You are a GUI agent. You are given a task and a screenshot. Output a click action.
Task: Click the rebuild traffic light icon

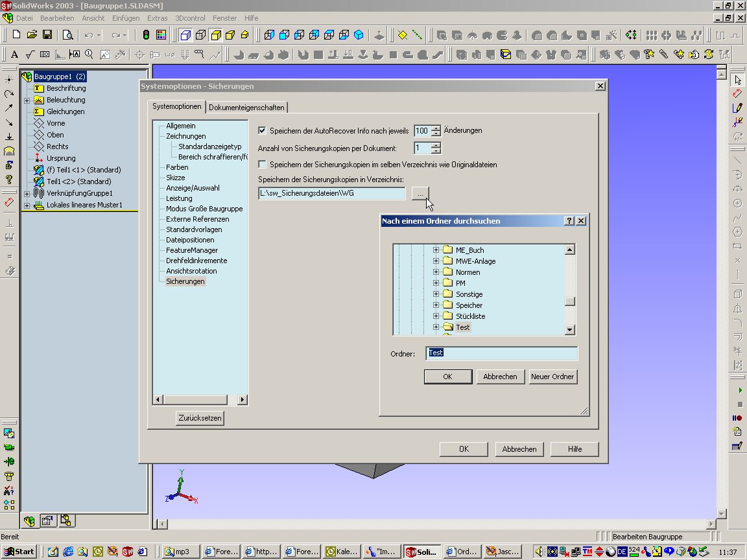tap(147, 34)
